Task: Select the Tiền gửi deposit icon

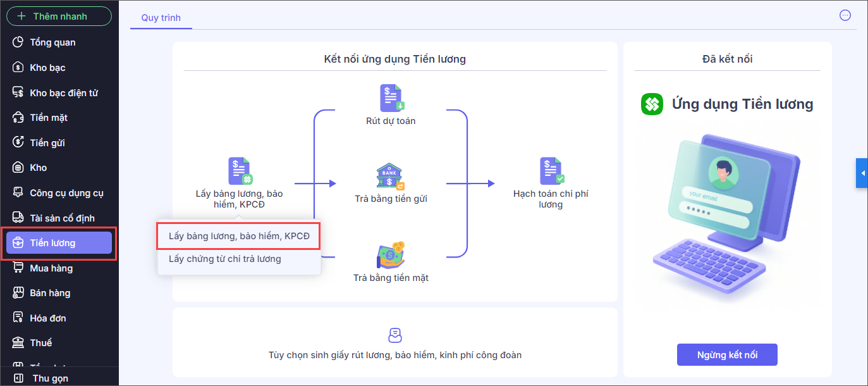Action: click(18, 142)
